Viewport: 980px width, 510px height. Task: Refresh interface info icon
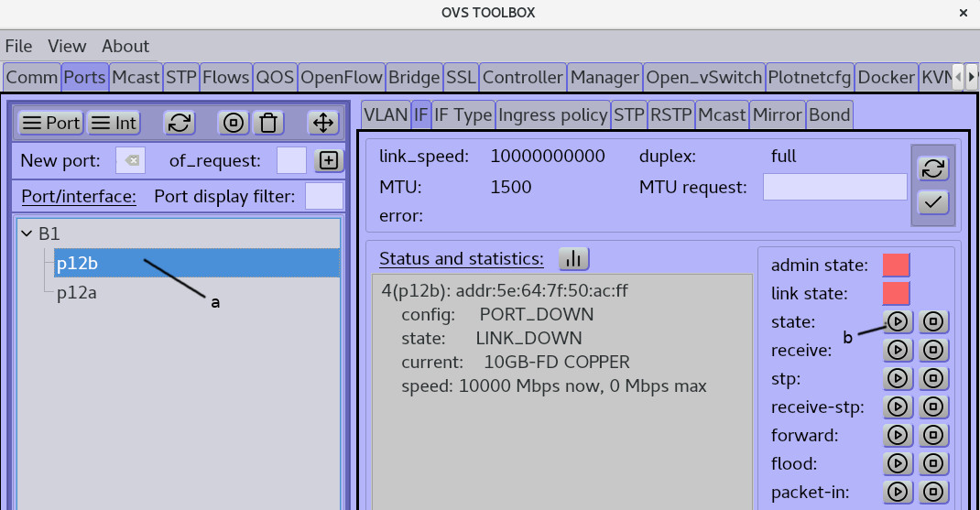933,168
